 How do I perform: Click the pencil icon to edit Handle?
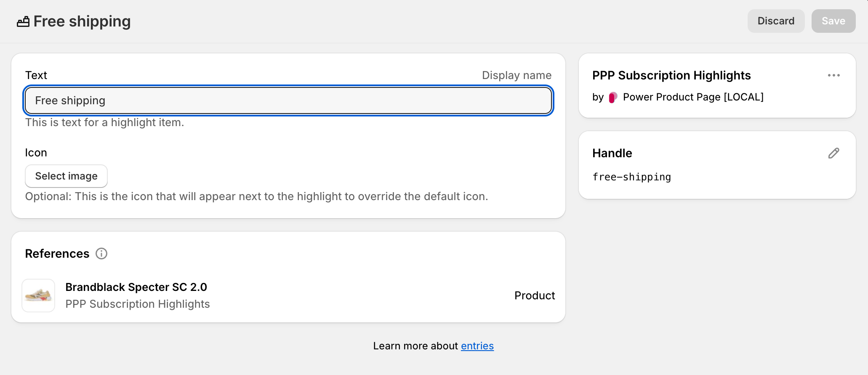coord(833,153)
